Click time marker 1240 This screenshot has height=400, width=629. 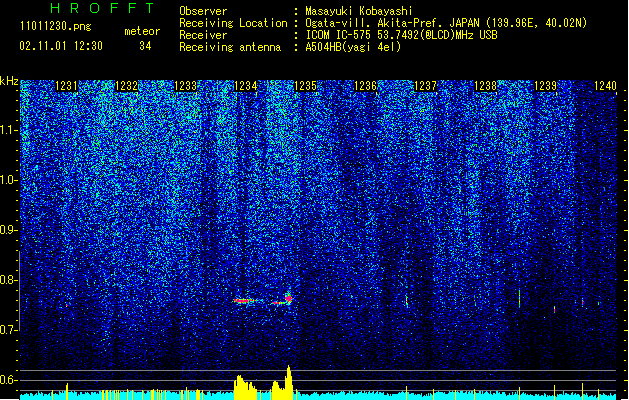(x=605, y=85)
